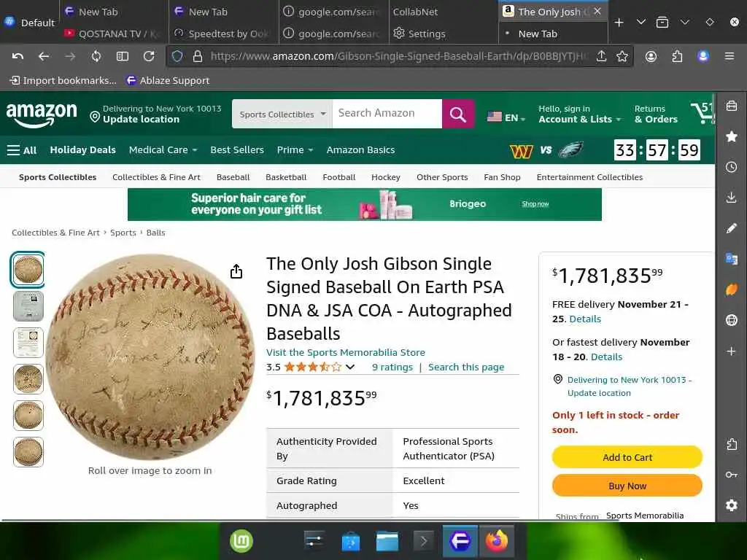747x560 pixels.
Task: Open the Linux Mint start menu
Action: pyautogui.click(x=241, y=542)
